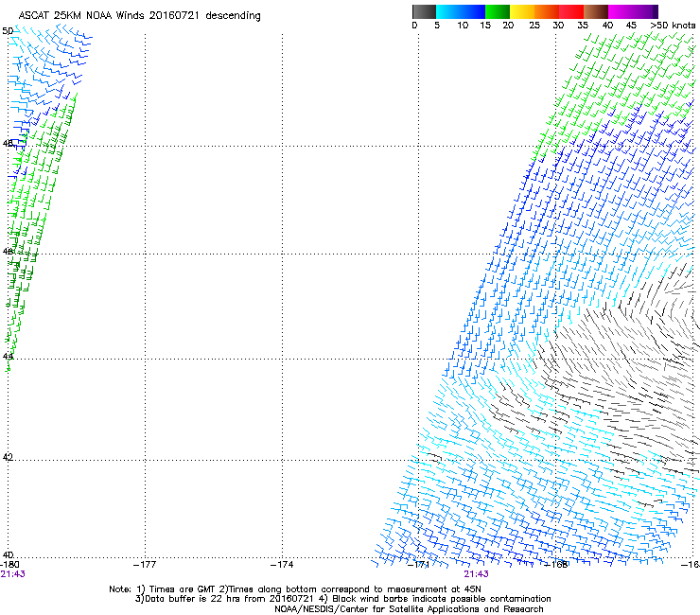This screenshot has width=700, height=615.
Task: Click the gray 0–5 knots color segment
Action: pos(424,11)
